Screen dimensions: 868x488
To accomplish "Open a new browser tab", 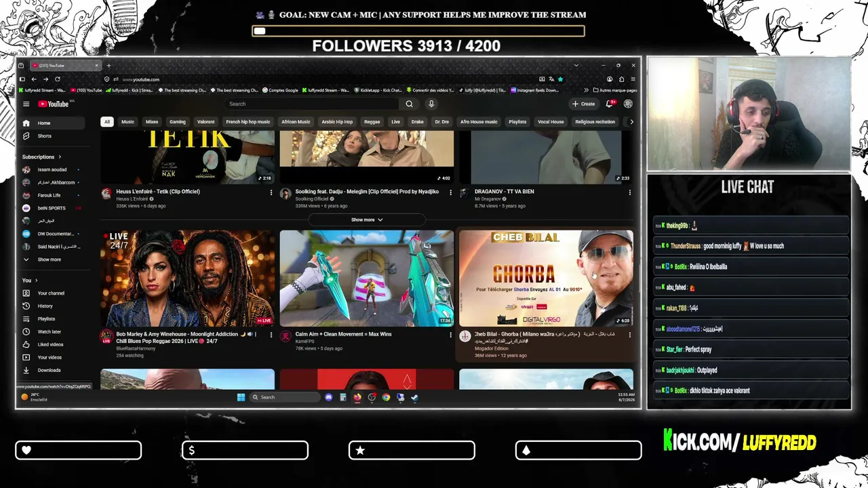I will coord(108,66).
